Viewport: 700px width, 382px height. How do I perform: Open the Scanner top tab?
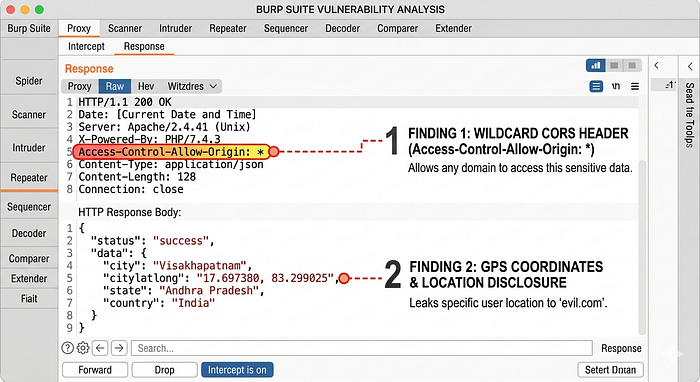tap(125, 28)
